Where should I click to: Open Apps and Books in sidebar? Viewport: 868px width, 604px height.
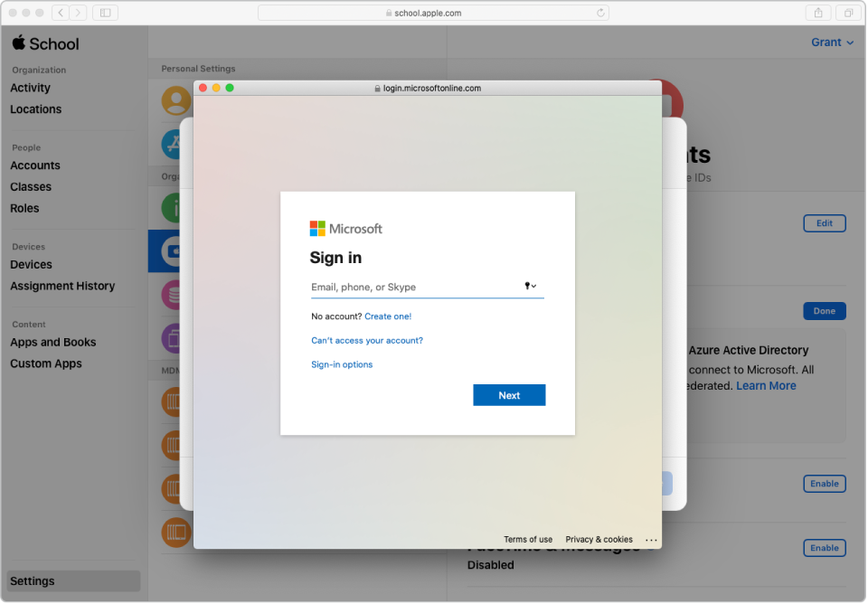click(53, 343)
